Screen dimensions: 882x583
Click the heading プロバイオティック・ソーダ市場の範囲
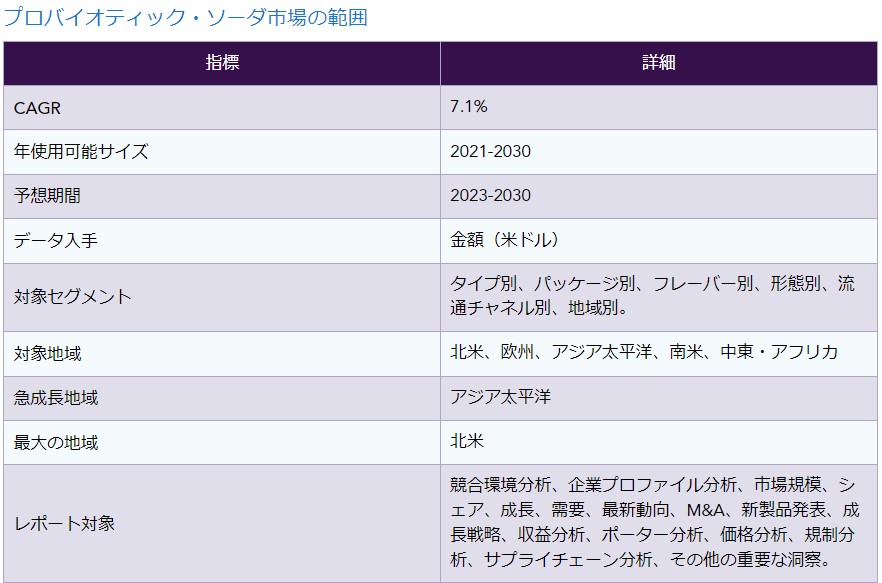186,17
